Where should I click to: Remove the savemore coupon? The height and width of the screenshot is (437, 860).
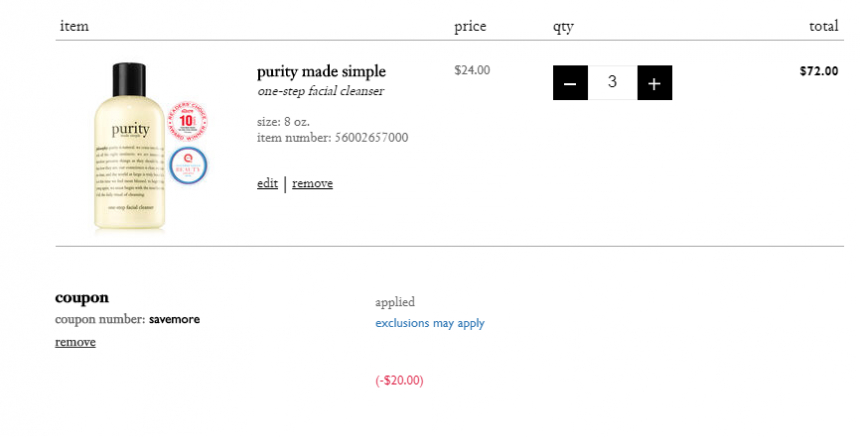coord(75,342)
